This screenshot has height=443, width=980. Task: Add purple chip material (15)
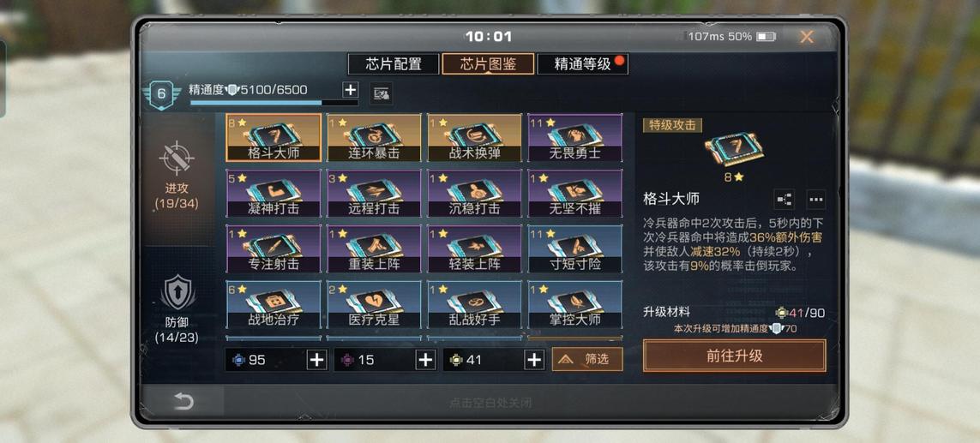coord(425,360)
